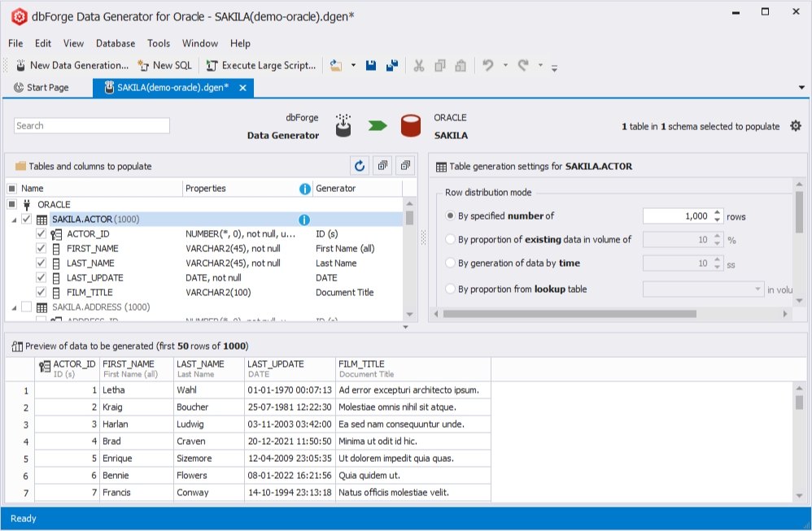
Task: Uncheck the ACTOR_ID column checkbox
Action: point(41,234)
